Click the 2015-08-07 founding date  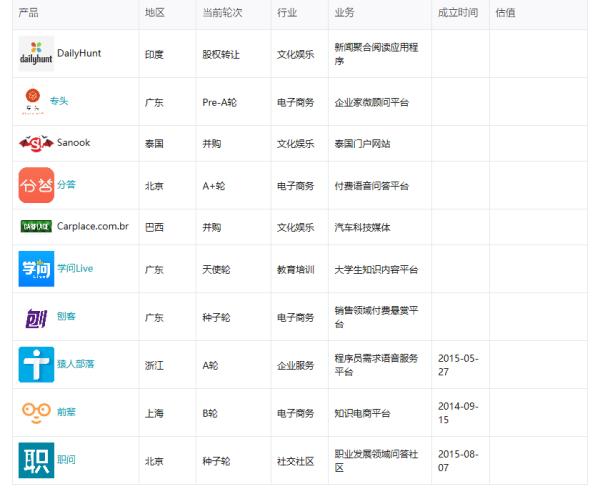(458, 460)
